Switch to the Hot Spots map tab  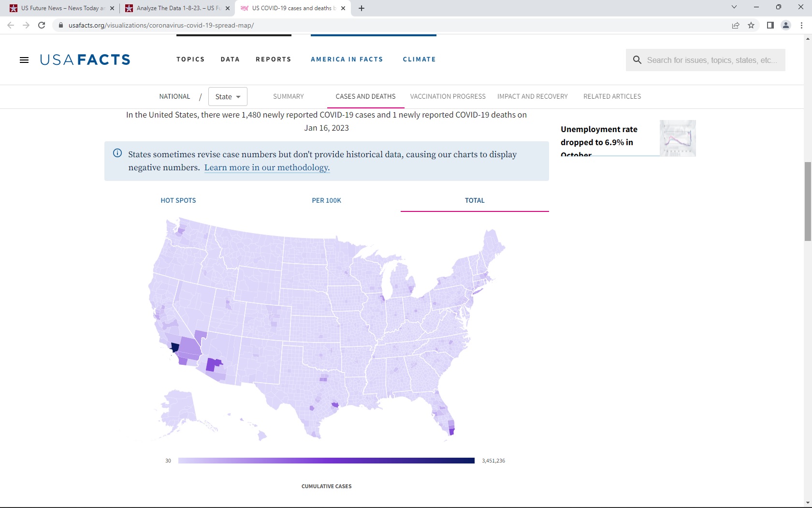(178, 200)
